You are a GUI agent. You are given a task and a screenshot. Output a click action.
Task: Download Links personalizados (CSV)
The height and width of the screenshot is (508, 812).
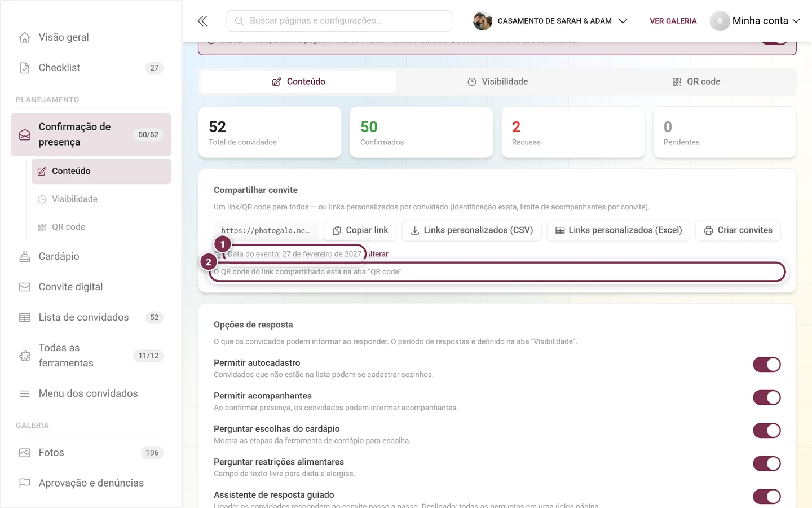click(x=471, y=230)
